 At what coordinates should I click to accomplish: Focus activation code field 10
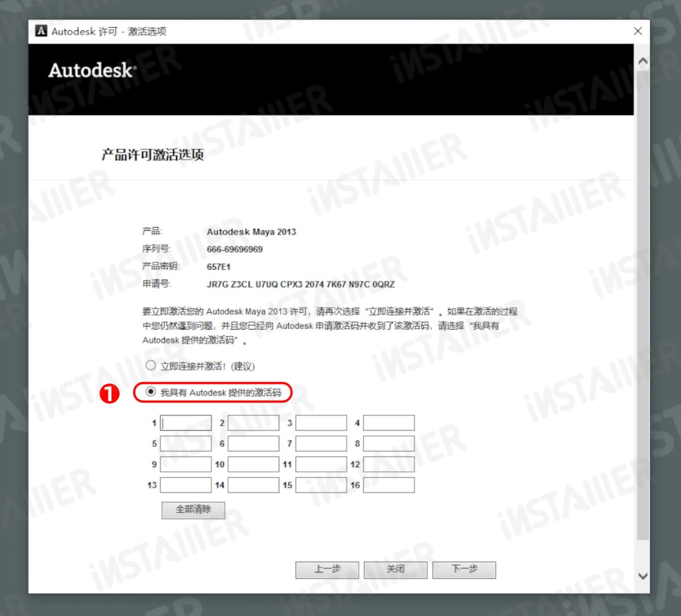(253, 465)
